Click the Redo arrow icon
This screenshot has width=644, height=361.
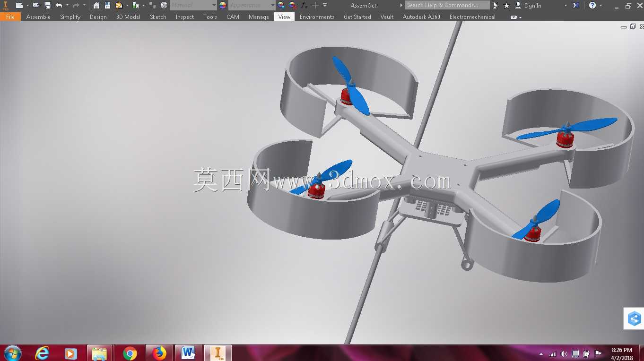point(76,5)
